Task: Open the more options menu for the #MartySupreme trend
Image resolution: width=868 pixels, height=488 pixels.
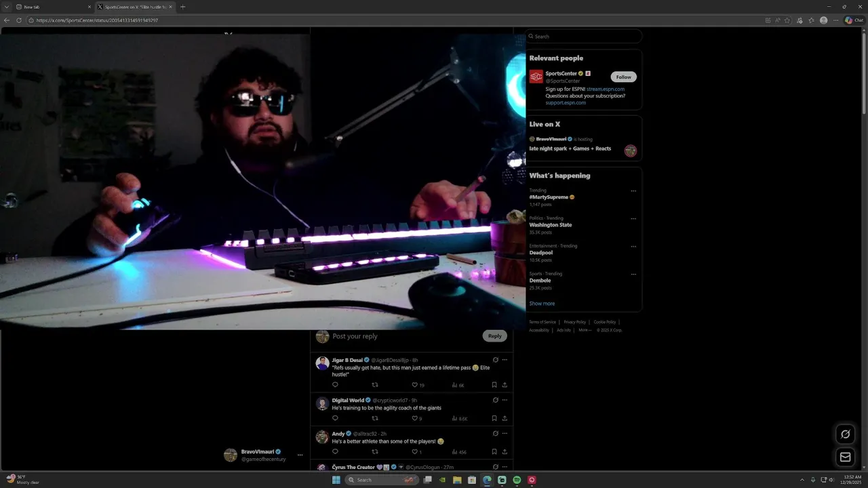Action: (633, 191)
